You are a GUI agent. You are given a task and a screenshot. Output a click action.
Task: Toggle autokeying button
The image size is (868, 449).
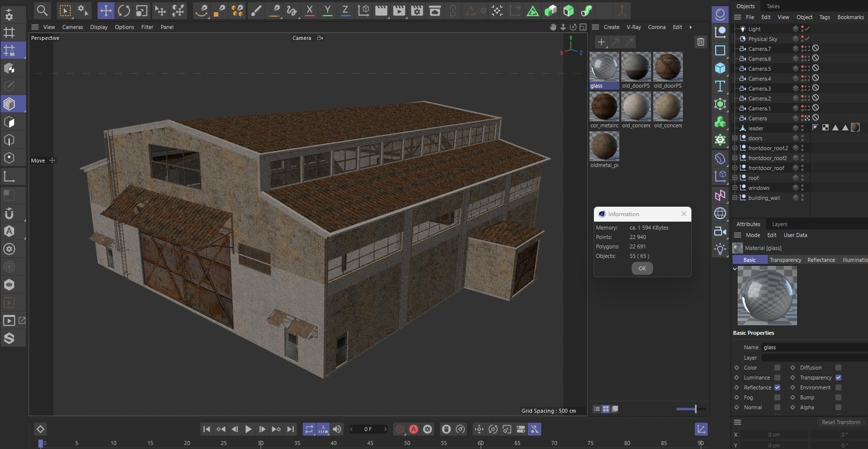pyautogui.click(x=414, y=429)
